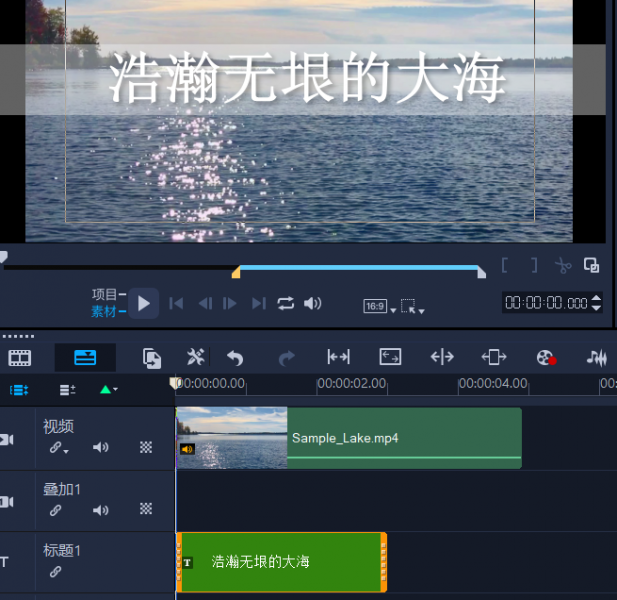Select the Sample_Lake.mp4 clip
617x600 pixels.
tap(349, 438)
